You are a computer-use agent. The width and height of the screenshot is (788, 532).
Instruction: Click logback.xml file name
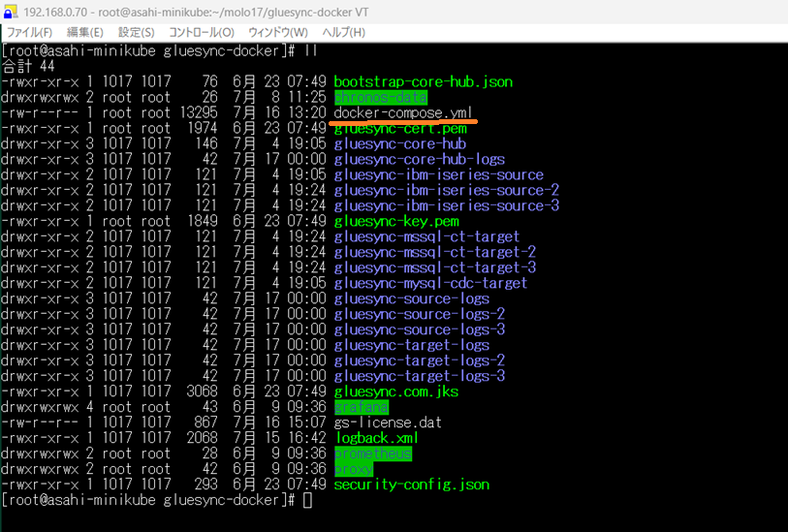click(376, 438)
